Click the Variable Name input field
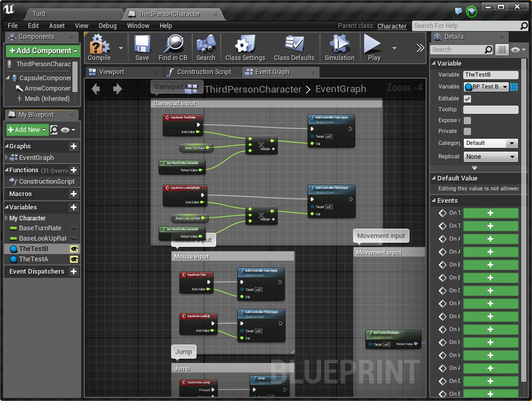 [x=491, y=75]
